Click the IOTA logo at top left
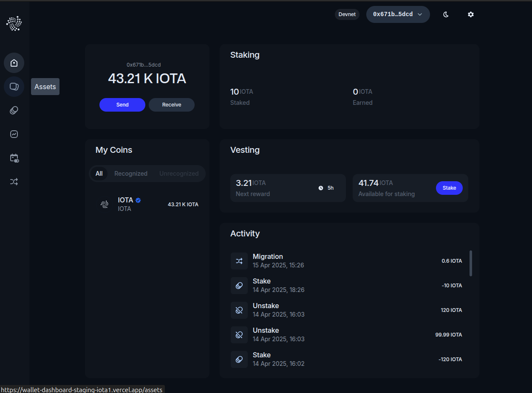Screen dimensions: 532x393 coord(14,23)
